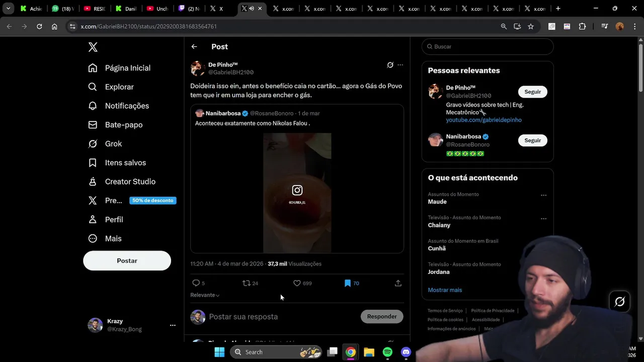This screenshot has width=644, height=362.
Task: Open Grok from sidebar
Action: pos(105,144)
